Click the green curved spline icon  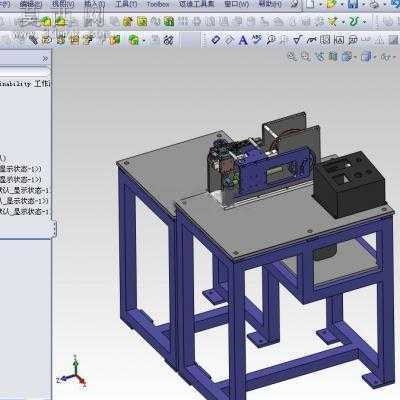(x=354, y=22)
